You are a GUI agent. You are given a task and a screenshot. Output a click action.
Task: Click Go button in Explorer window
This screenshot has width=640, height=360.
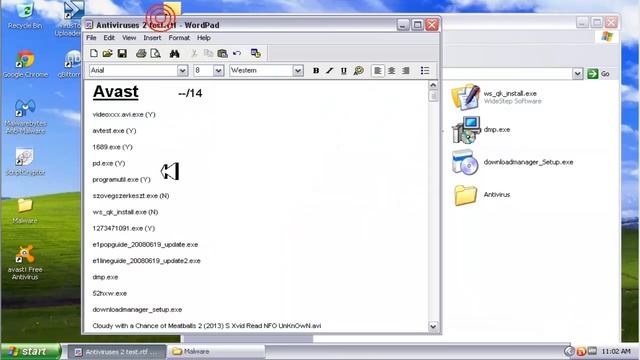click(598, 74)
